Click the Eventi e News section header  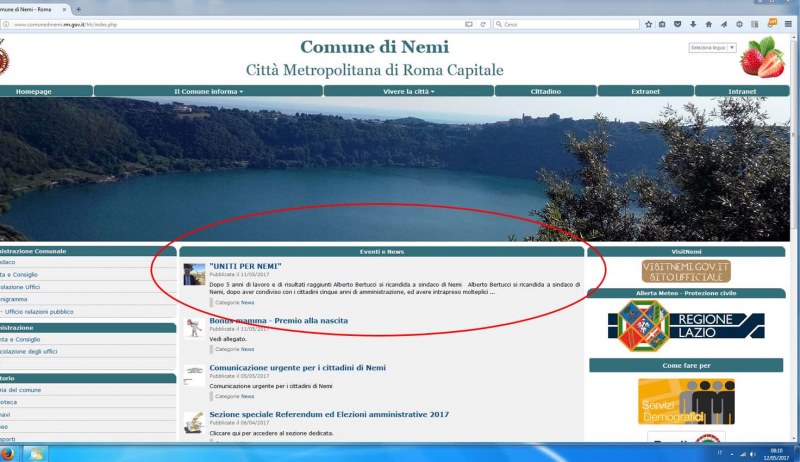click(382, 251)
